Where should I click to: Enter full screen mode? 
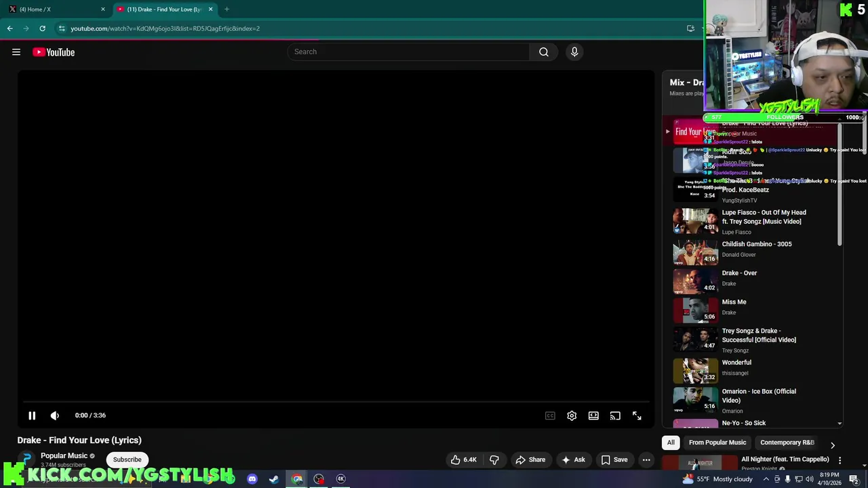637,415
